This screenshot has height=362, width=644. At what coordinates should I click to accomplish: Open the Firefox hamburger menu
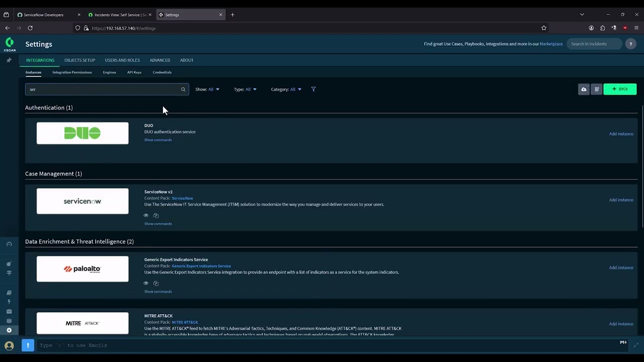[636, 28]
